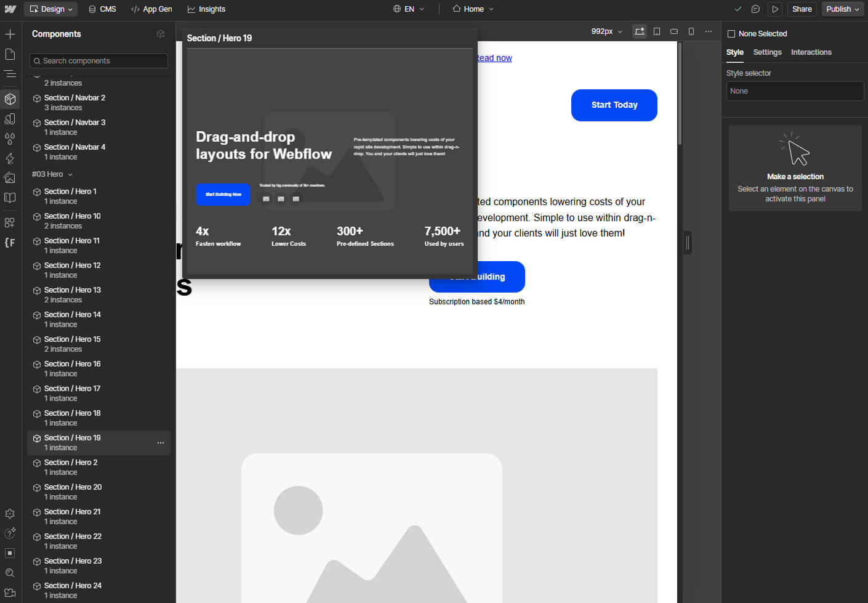Select Section / Navbar 2 component

tap(98, 103)
